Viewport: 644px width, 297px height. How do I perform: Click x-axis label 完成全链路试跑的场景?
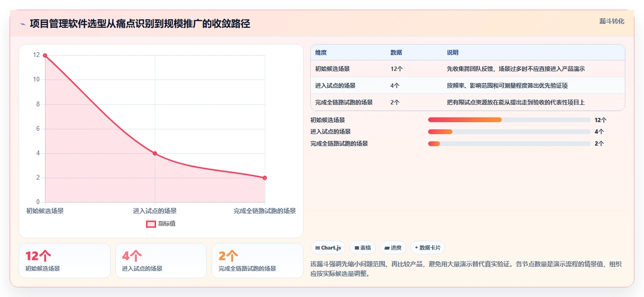pos(265,211)
